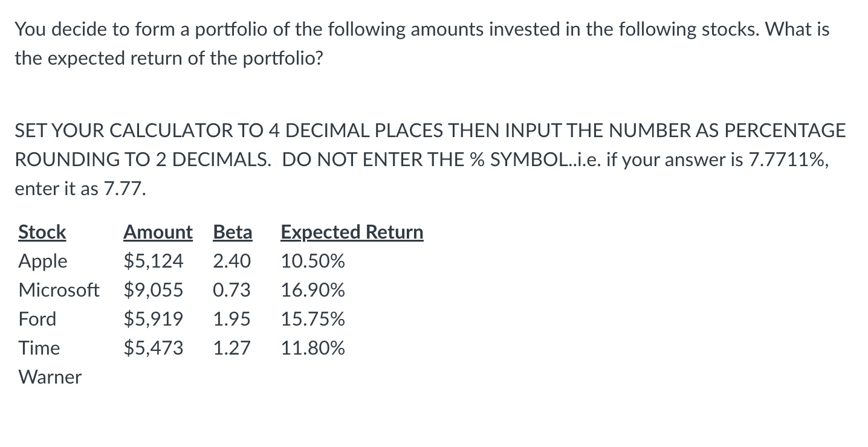The width and height of the screenshot is (868, 447).
Task: Click the Stock column header
Action: [x=42, y=232]
